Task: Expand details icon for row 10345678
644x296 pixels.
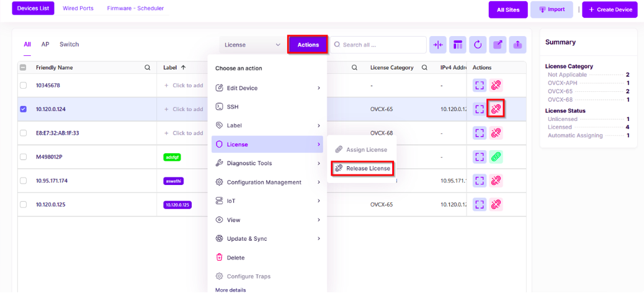Action: point(480,86)
